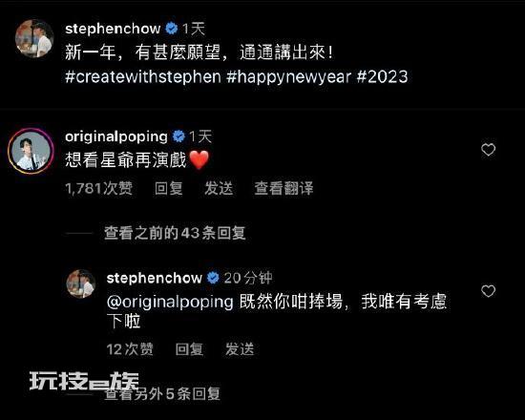Tap stephenchow's small avatar in the reply
525x420 pixels.
[81, 283]
